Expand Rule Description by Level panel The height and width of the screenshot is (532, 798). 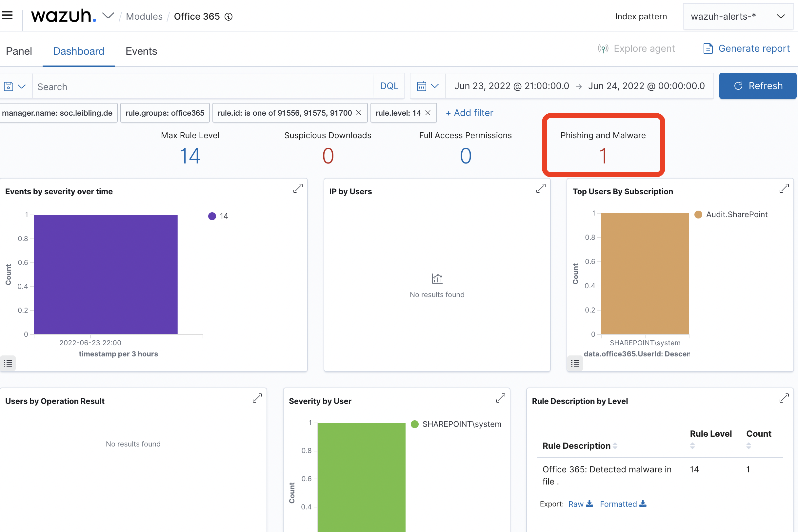pos(784,398)
